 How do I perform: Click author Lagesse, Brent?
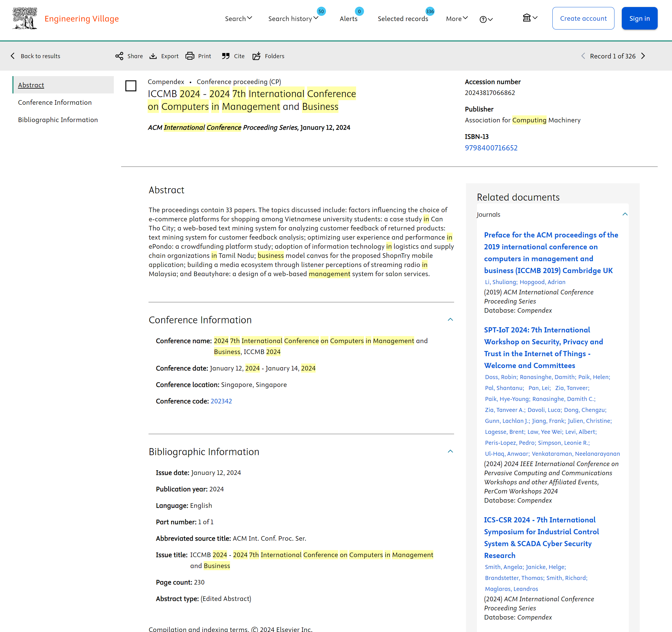click(x=505, y=432)
